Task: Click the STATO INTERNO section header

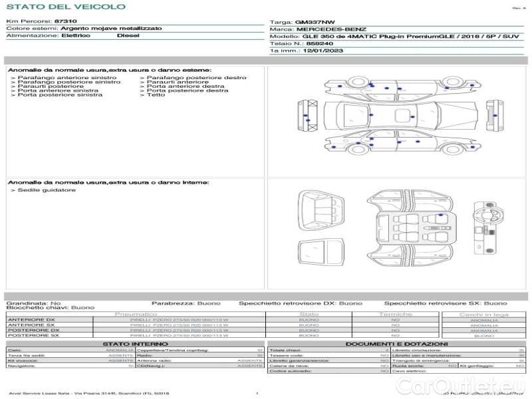Action: coord(135,344)
